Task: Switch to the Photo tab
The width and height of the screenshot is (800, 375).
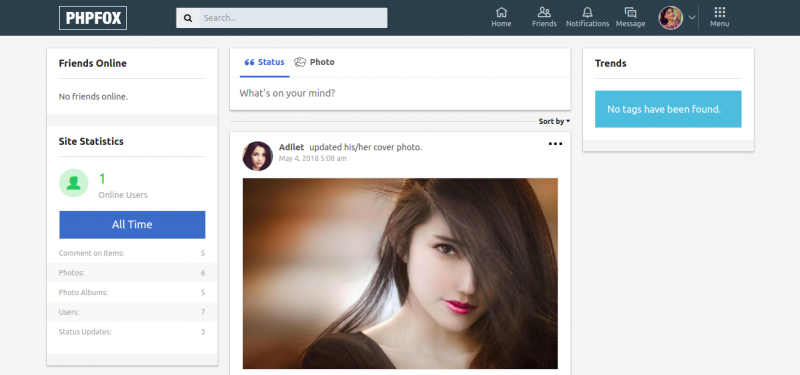Action: (314, 62)
